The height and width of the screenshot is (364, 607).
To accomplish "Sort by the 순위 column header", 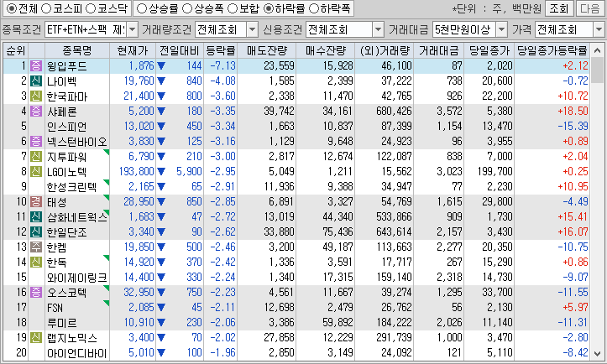I will click(15, 50).
